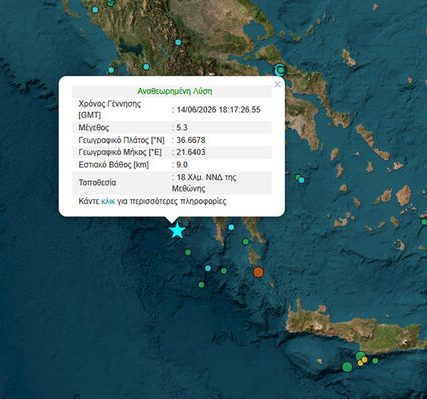
Task: Select the lowest green marker southwest of Kythira
Action: (201, 285)
